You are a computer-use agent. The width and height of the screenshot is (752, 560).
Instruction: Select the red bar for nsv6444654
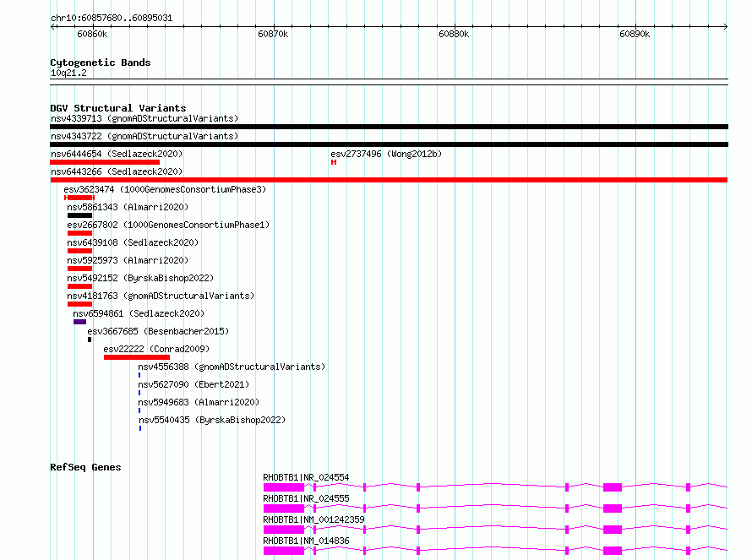[x=105, y=162]
